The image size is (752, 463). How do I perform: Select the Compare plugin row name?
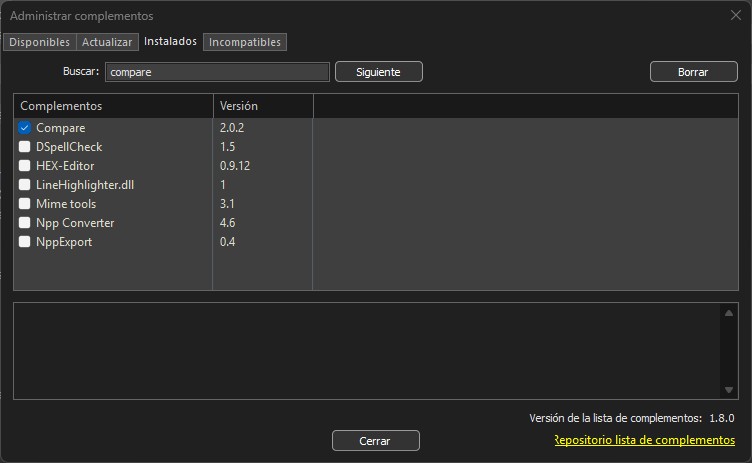(61, 128)
